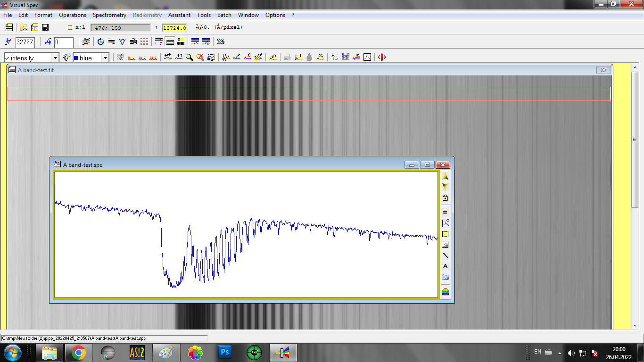Click the diagonal line drawing tool
Viewport: 644px width, 362px height.
click(445, 255)
